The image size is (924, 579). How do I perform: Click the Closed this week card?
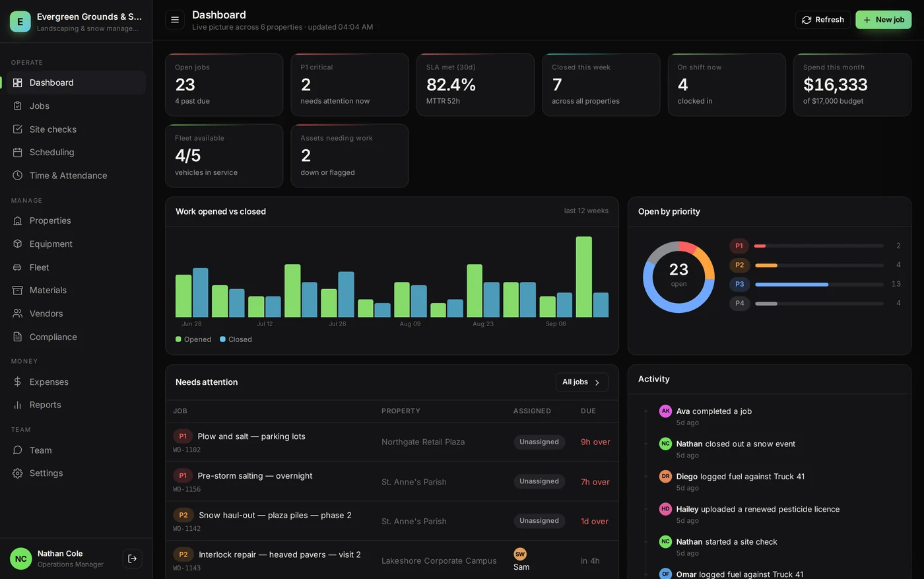[601, 85]
